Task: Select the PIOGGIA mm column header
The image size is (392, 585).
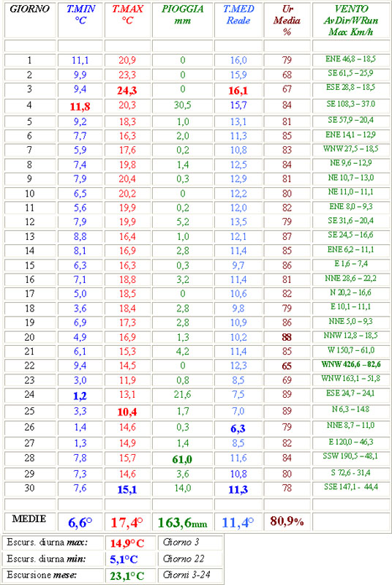Action: click(182, 15)
